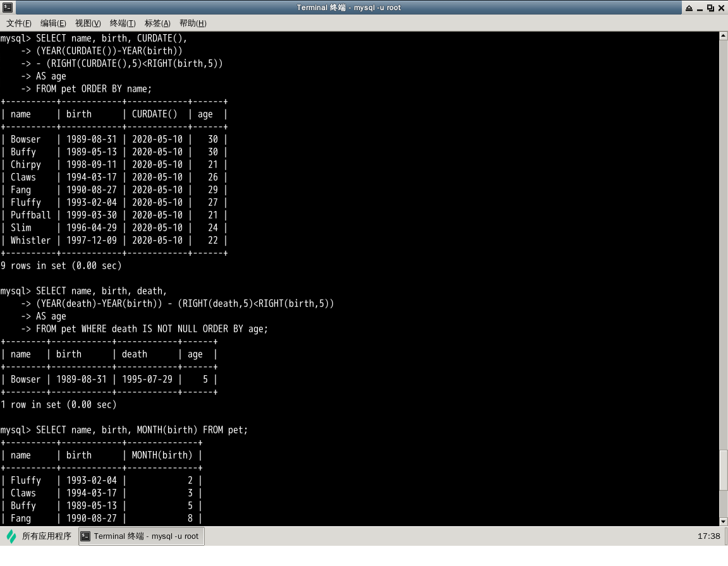The image size is (728, 566).
Task: Click the scrollbar down arrow
Action: [x=724, y=521]
